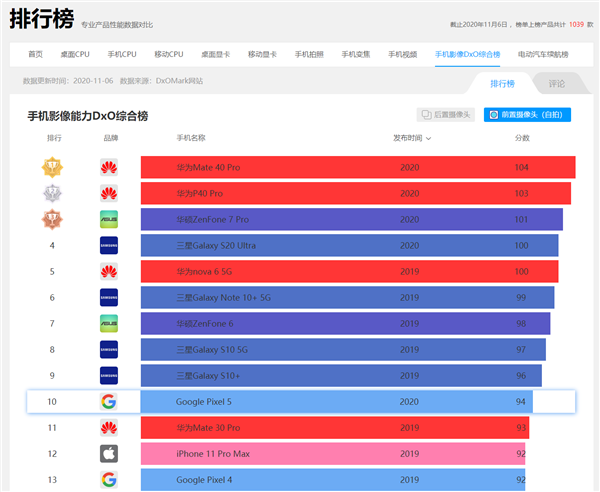Click Samsung logo beside Galaxy S20 Ultra
The height and width of the screenshot is (492, 600).
(109, 245)
